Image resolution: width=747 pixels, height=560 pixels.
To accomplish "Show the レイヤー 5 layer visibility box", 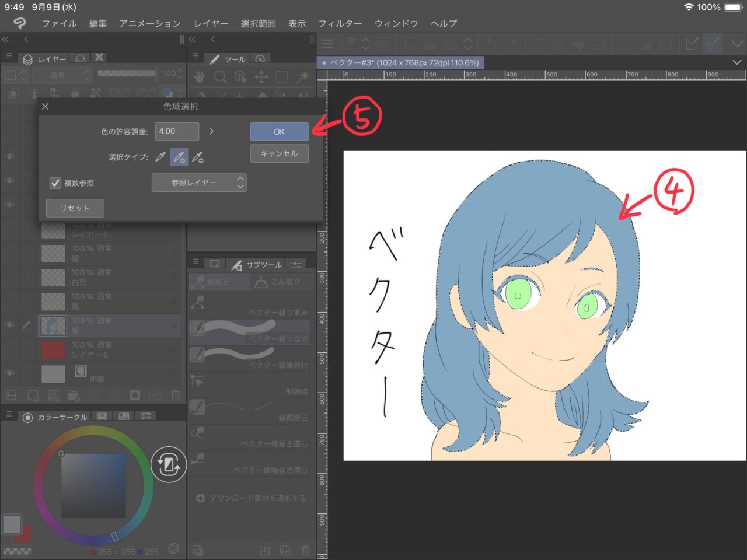I will (9, 349).
